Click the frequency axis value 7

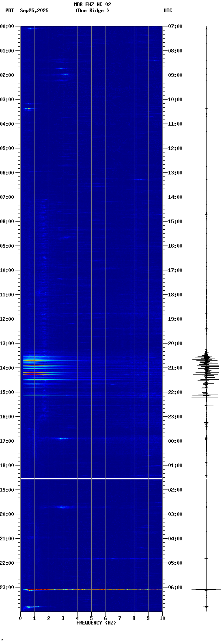(x=120, y=619)
